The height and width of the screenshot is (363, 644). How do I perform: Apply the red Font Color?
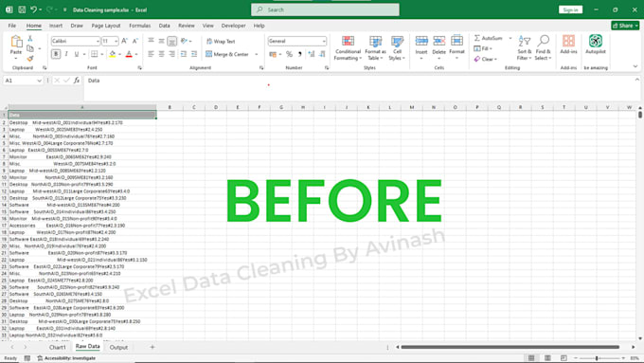[x=129, y=54]
